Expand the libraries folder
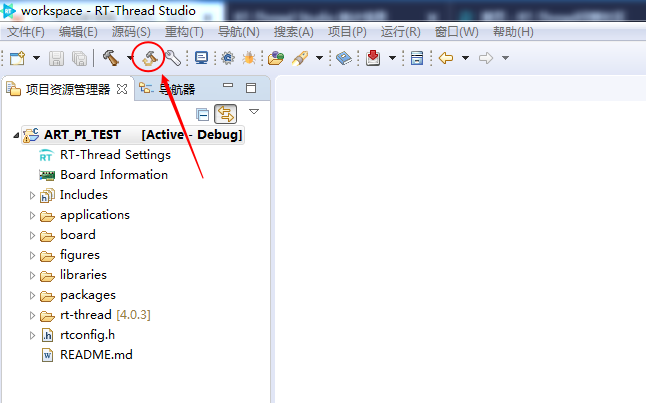 tap(32, 275)
